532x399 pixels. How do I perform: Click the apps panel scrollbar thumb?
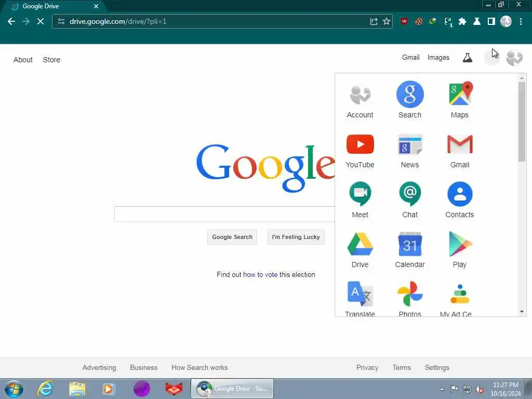(522, 122)
